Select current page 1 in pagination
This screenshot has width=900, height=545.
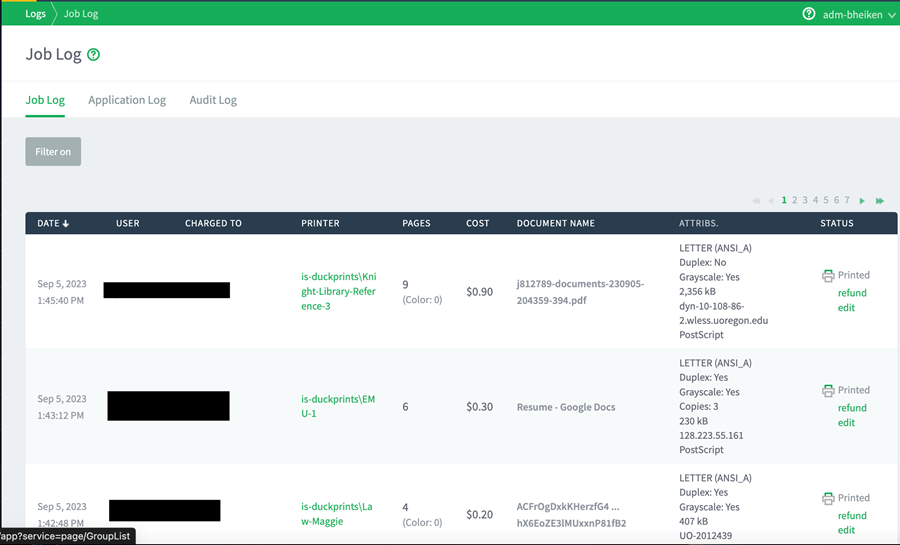pos(784,200)
